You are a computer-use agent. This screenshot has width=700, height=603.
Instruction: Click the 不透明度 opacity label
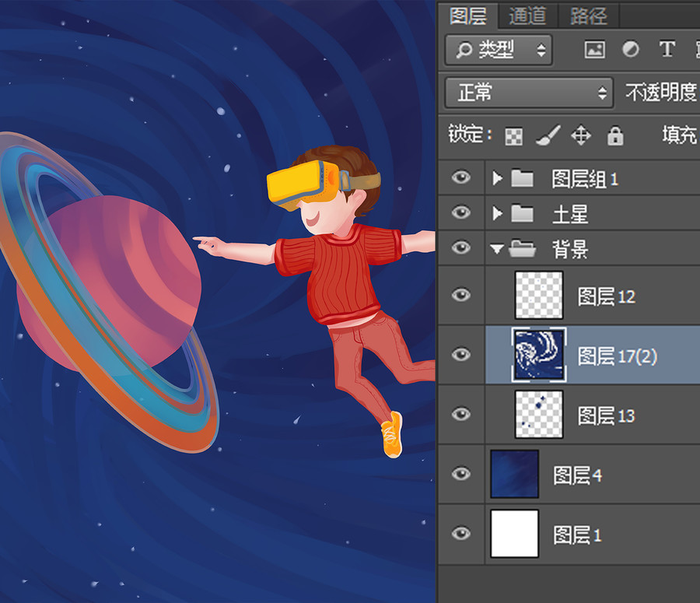coord(660,93)
